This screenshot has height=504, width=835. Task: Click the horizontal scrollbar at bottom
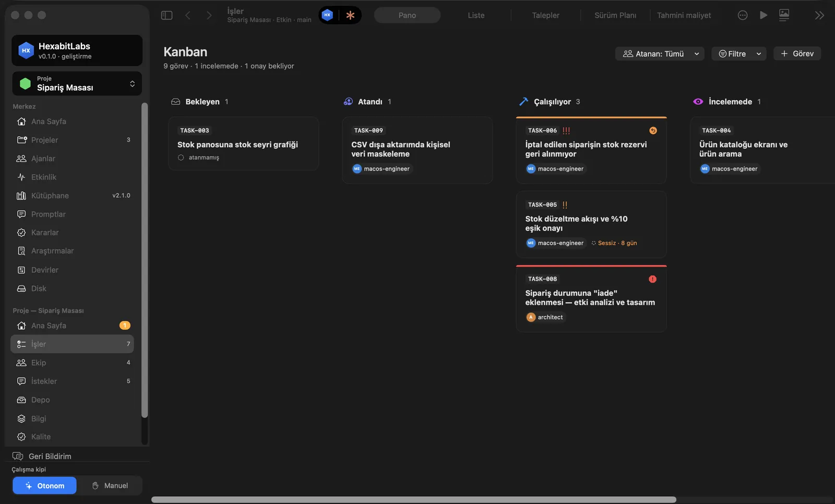(x=414, y=500)
